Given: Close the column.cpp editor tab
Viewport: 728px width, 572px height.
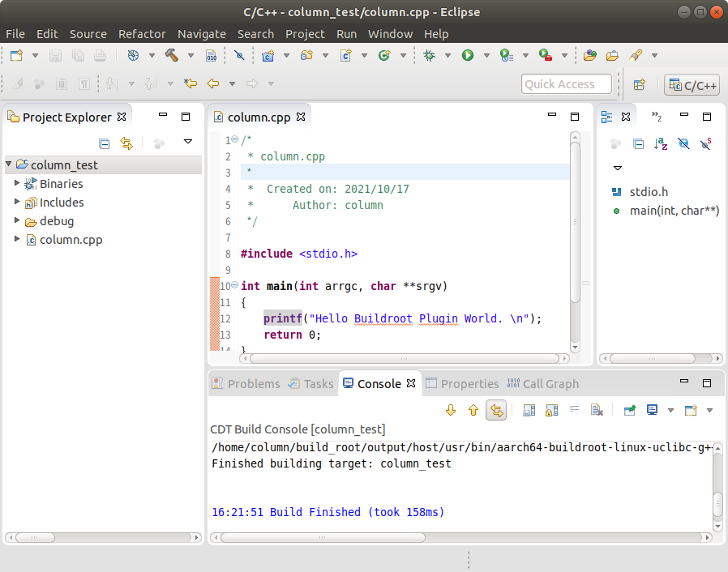Looking at the screenshot, I should (301, 117).
